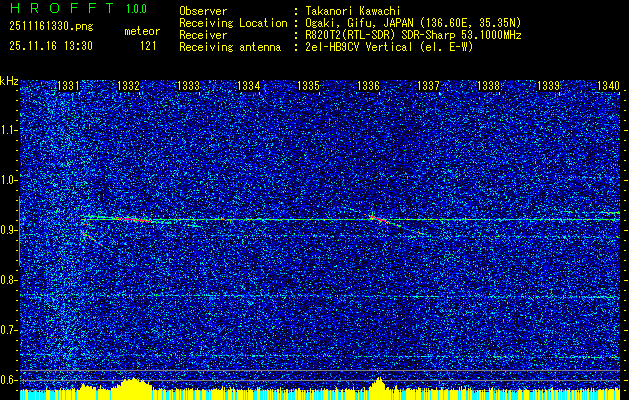The image size is (629, 400).
Task: Click the Receiving Location label
Action: click(x=233, y=23)
